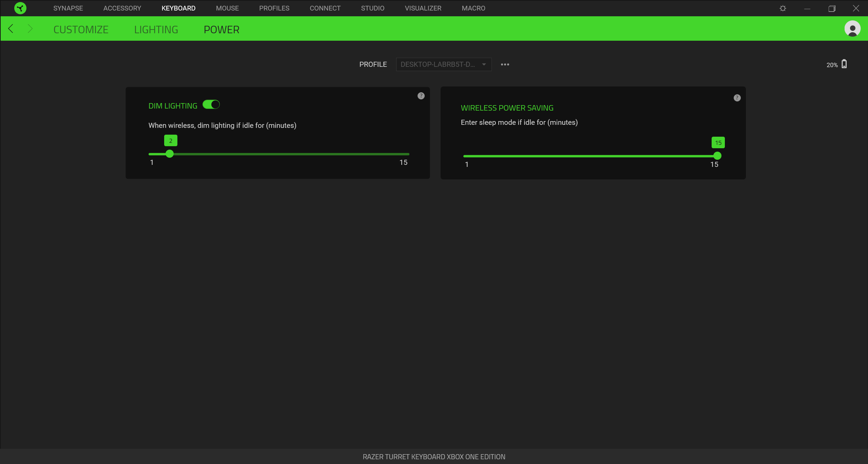This screenshot has height=464, width=868.
Task: Disable the Dim Lighting toggle
Action: point(211,105)
